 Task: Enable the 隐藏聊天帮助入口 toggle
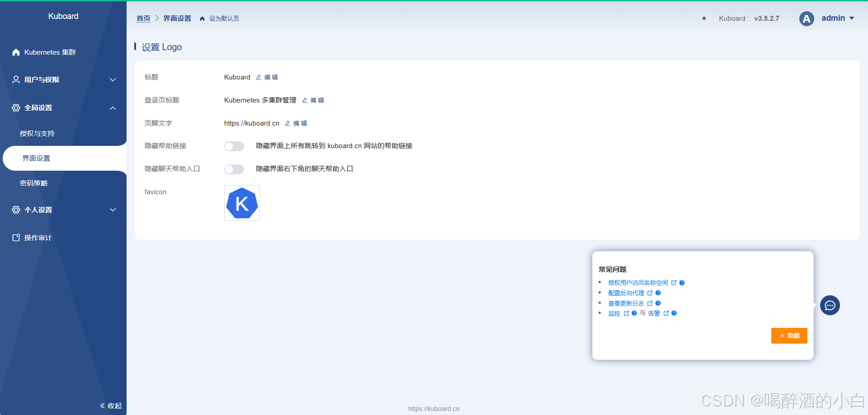[234, 169]
